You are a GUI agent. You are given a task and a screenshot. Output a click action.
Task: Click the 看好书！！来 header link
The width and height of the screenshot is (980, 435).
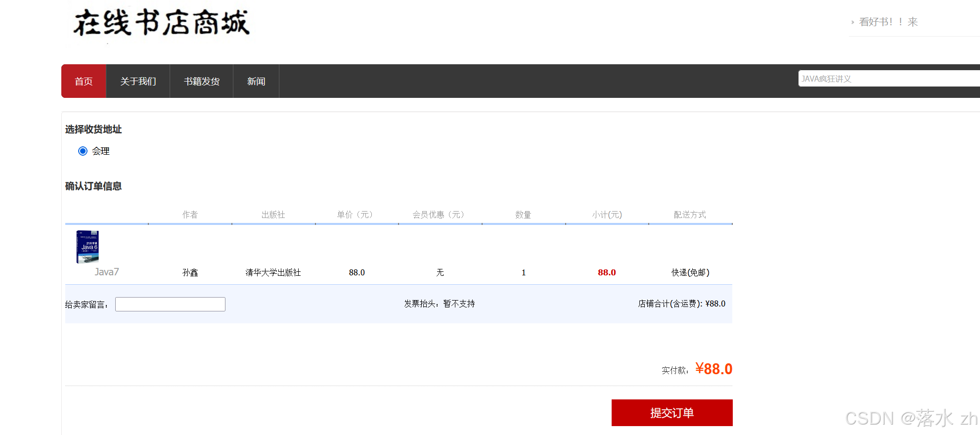coord(888,22)
